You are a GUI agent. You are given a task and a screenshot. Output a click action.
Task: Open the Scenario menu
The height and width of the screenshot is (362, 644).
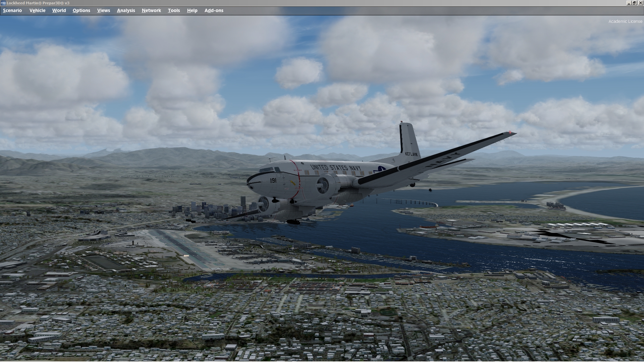(12, 10)
